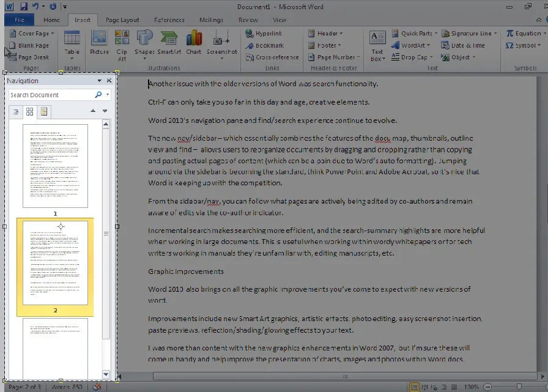Switch to the Home tab

51,20
